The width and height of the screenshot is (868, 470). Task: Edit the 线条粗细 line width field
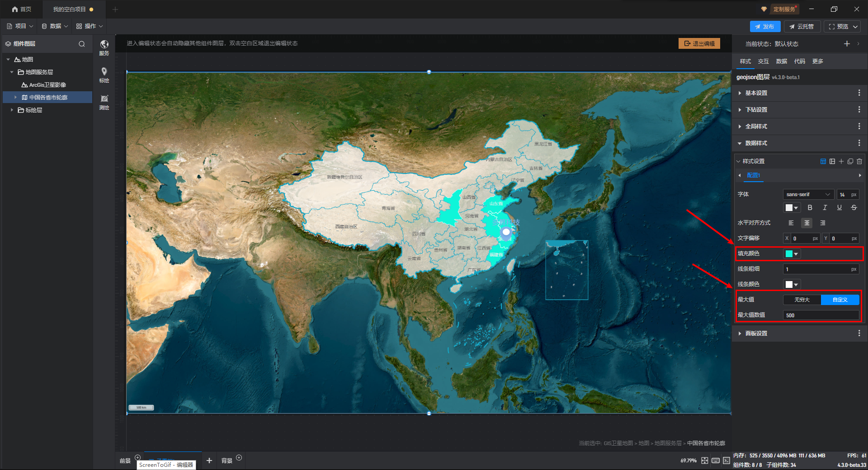(x=821, y=269)
